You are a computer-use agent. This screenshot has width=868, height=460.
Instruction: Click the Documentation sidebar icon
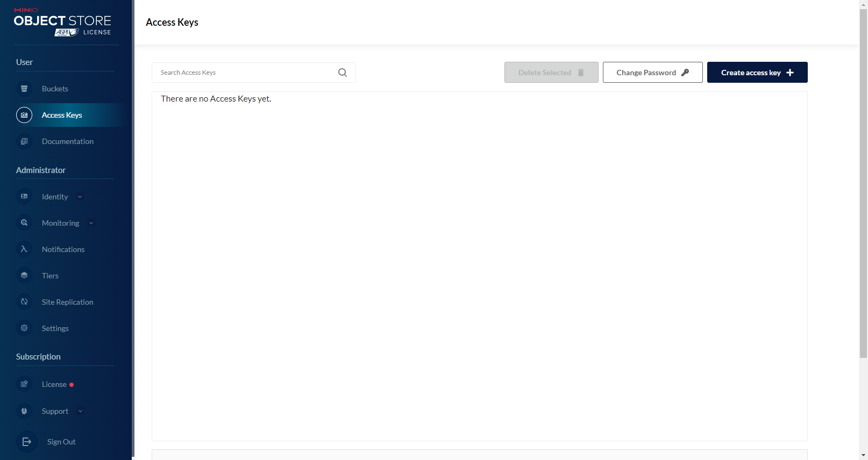coord(24,141)
